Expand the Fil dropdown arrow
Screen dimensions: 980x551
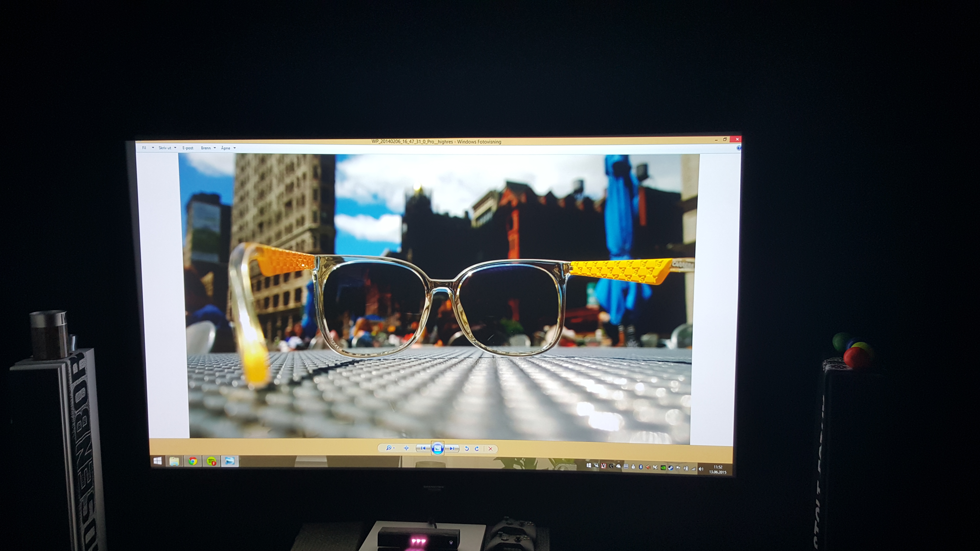click(x=153, y=148)
